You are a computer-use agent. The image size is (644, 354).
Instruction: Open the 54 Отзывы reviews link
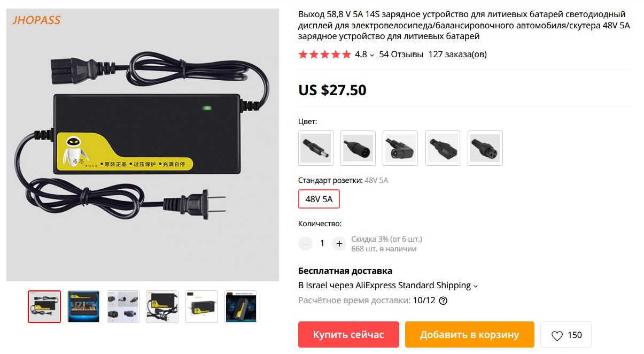pos(401,54)
